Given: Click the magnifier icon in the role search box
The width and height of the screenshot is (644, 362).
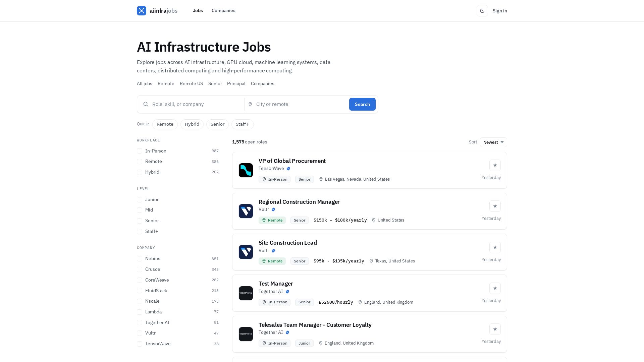Looking at the screenshot, I should click(146, 104).
